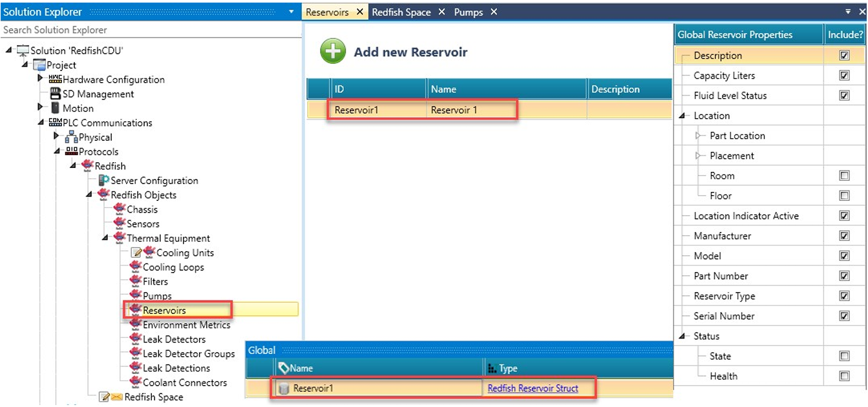868x407 pixels.
Task: Toggle the Serial Number include checkbox
Action: click(x=844, y=316)
